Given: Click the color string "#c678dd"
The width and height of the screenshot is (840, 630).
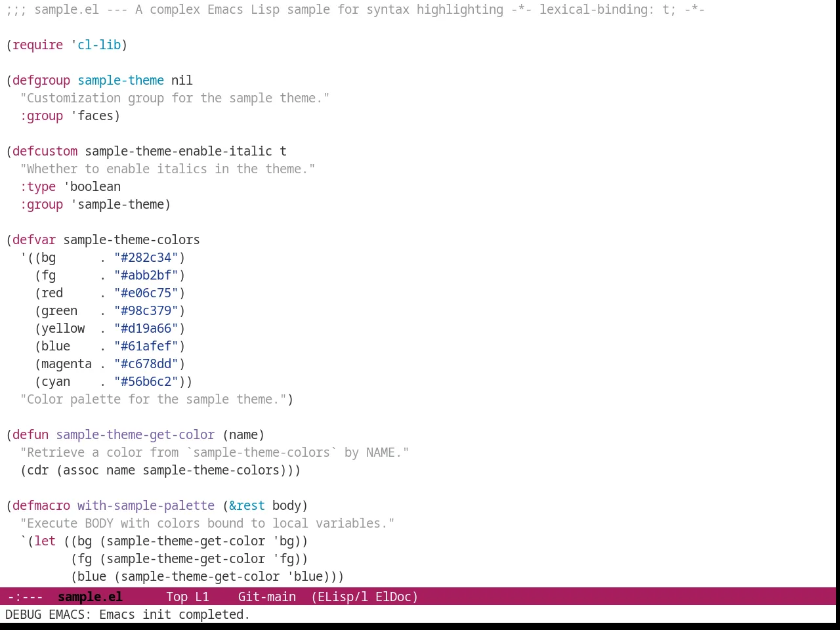Looking at the screenshot, I should click(146, 364).
